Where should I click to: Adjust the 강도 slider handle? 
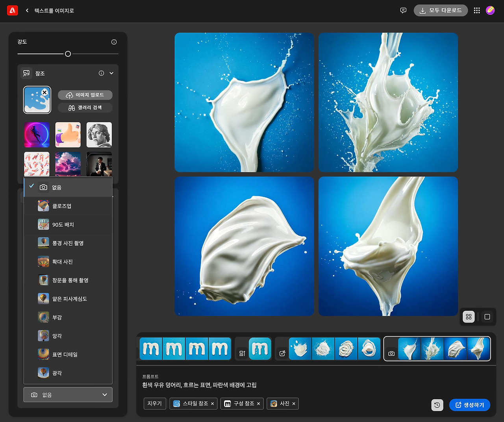click(x=68, y=54)
